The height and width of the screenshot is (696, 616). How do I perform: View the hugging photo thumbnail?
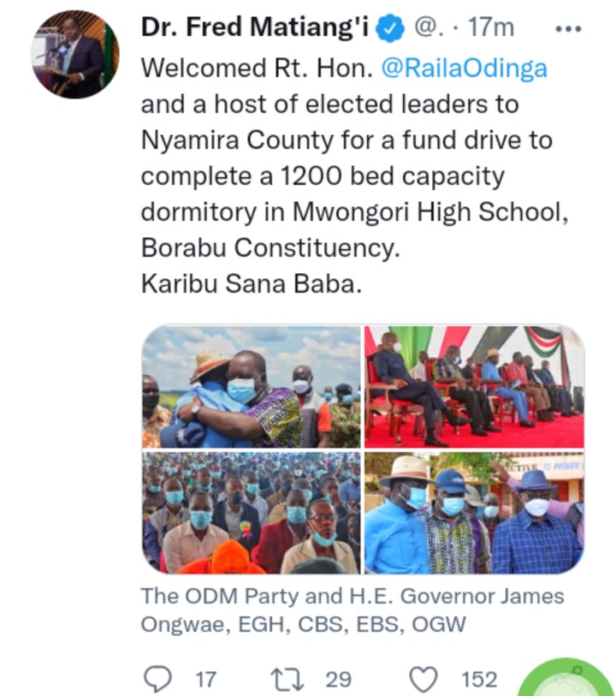[251, 387]
